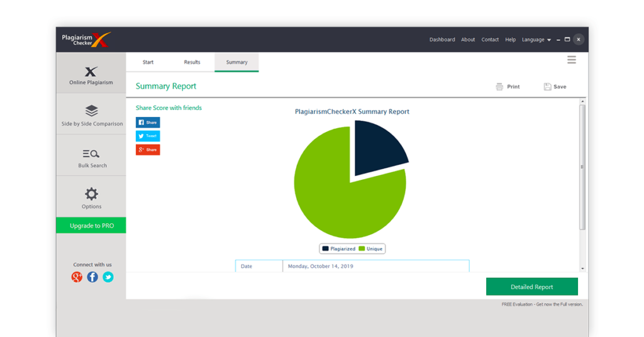Click the Upgrade to PRO button
The image size is (644, 337).
click(x=91, y=226)
